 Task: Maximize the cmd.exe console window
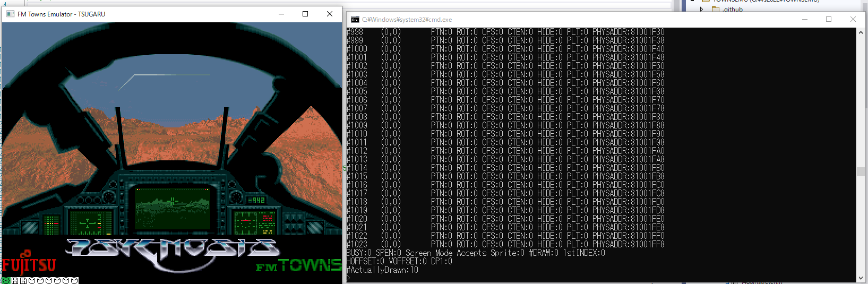point(829,20)
